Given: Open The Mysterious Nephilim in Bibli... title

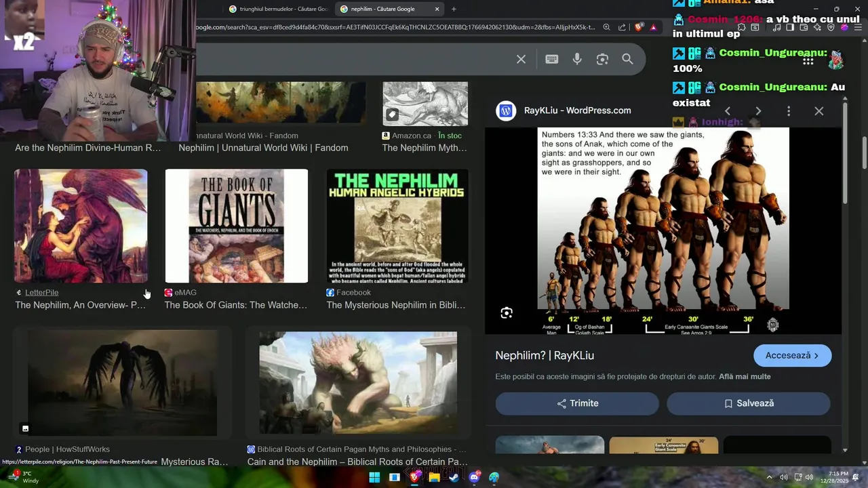Looking at the screenshot, I should click(396, 306).
